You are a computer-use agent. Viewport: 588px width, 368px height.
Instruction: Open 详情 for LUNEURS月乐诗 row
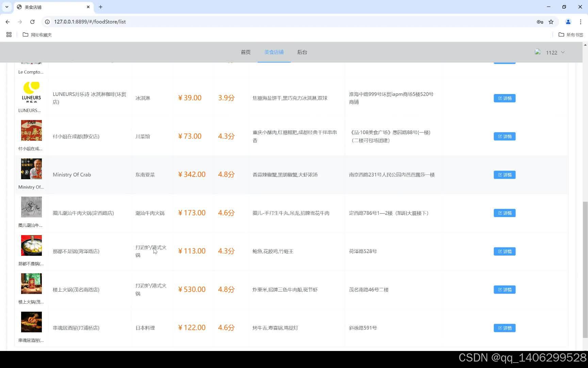[x=504, y=98]
